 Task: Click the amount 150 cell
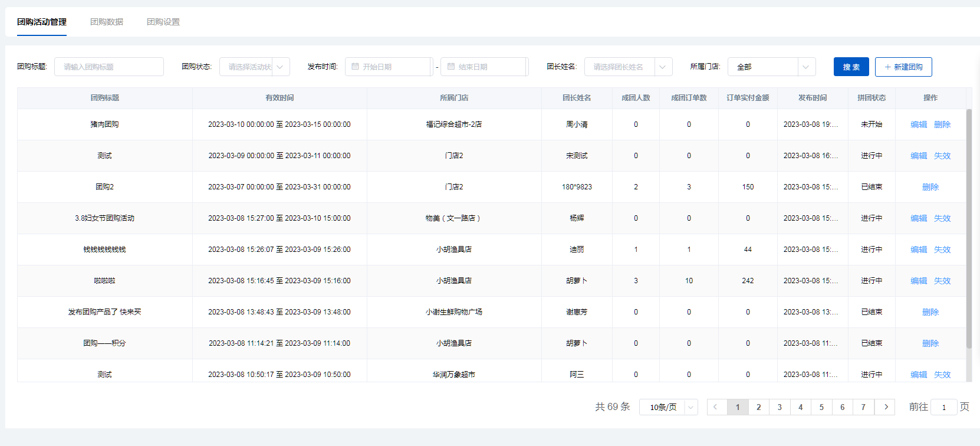tap(748, 187)
